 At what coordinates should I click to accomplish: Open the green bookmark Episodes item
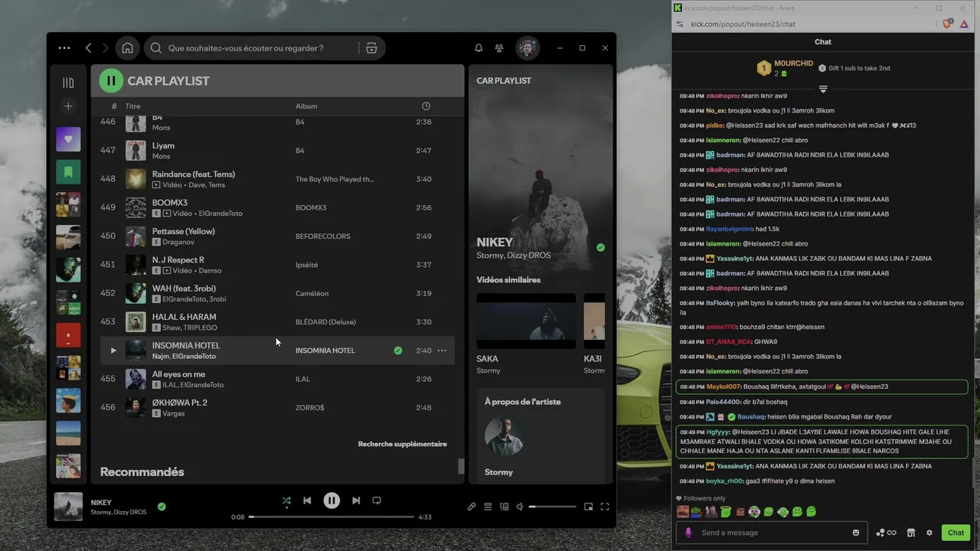(68, 172)
